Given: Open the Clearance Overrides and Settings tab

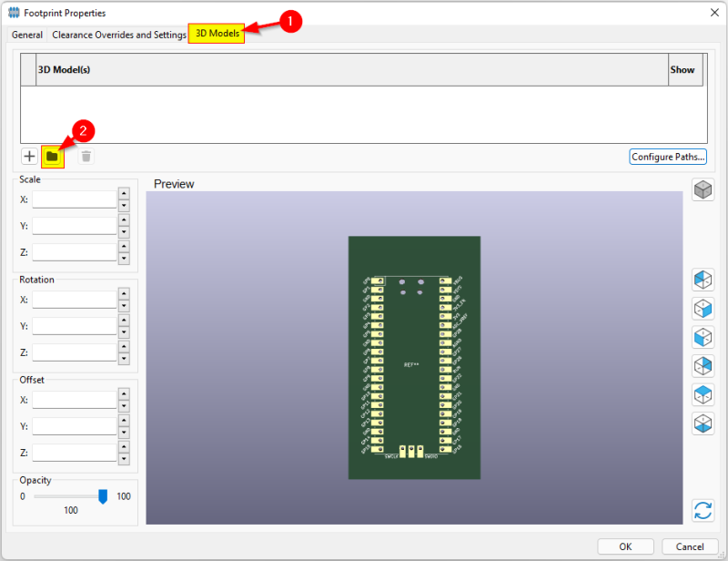Looking at the screenshot, I should tap(118, 35).
